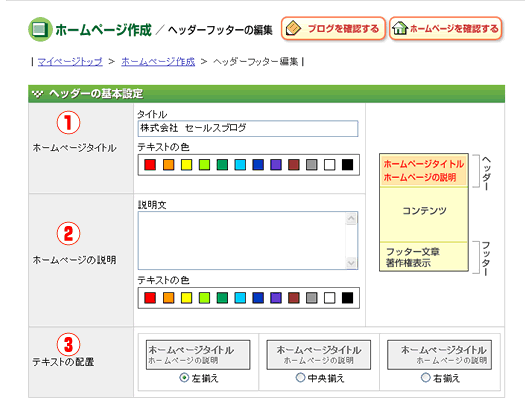Click inside the 説明文 text area
The height and width of the screenshot is (399, 525).
[x=242, y=240]
